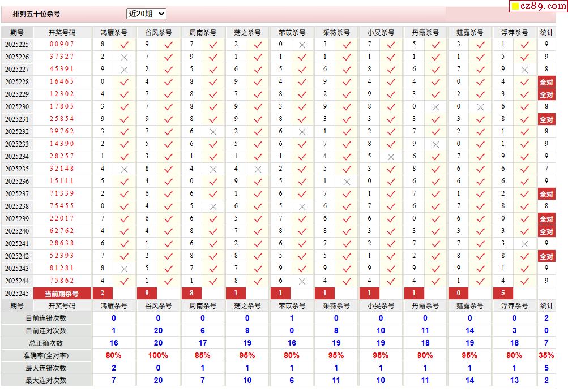Click the X mark under 采薇杀号 in row 2025236
This screenshot has height=392, width=568.
tap(347, 182)
